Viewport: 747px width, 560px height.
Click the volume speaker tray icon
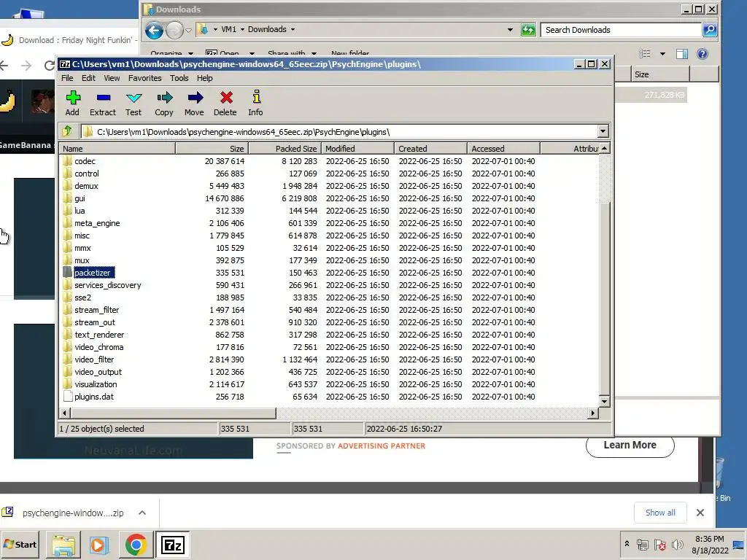click(x=677, y=545)
